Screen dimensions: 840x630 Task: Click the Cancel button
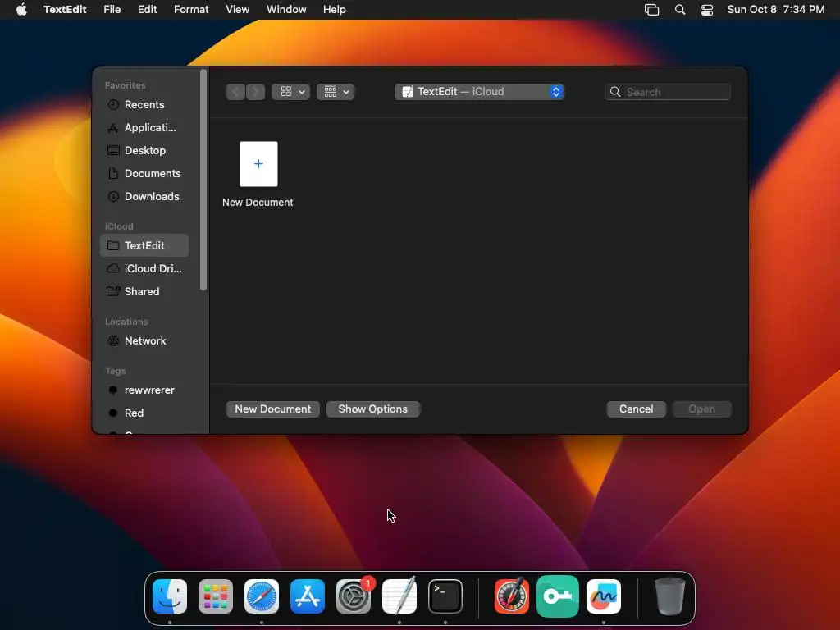click(636, 409)
